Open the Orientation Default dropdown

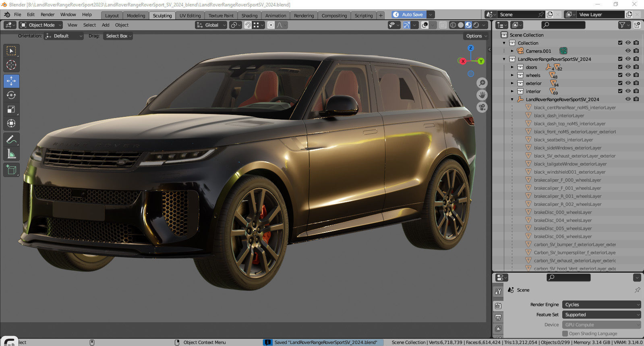tap(64, 36)
